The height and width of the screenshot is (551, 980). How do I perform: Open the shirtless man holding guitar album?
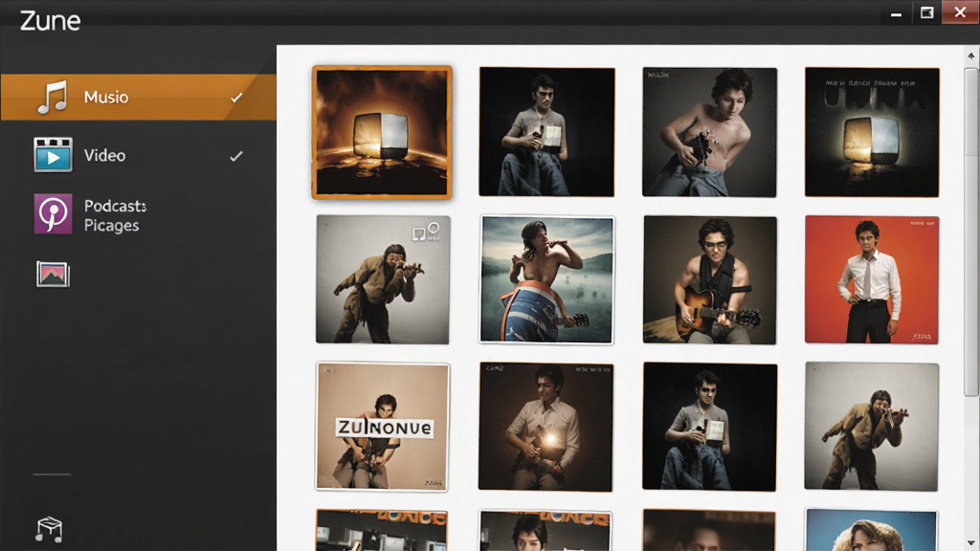709,132
